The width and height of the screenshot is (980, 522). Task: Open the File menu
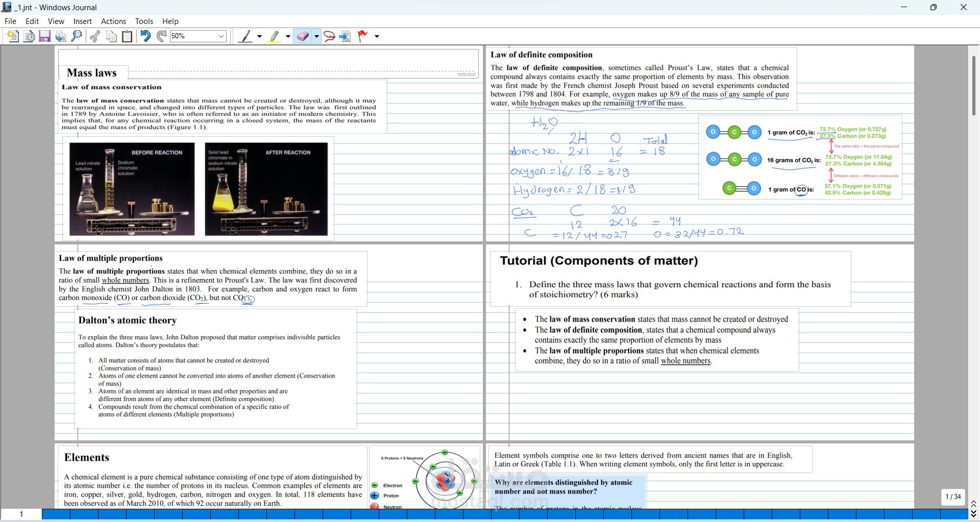point(10,21)
